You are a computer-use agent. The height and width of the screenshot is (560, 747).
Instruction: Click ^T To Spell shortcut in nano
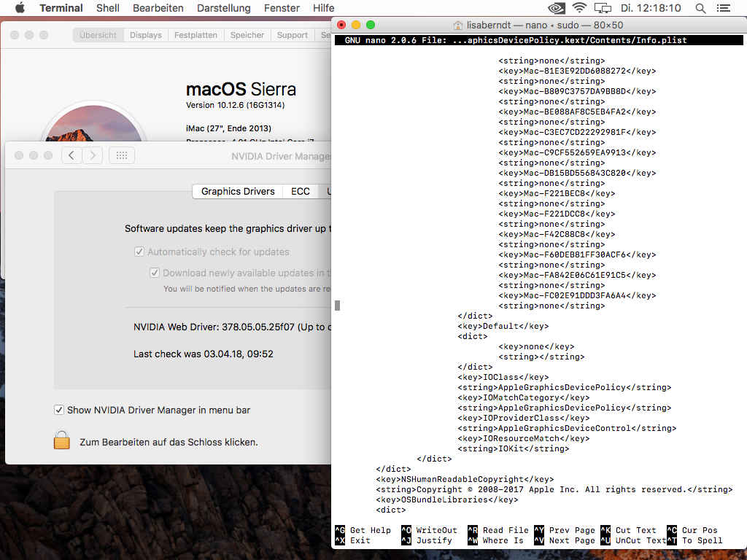(x=694, y=540)
